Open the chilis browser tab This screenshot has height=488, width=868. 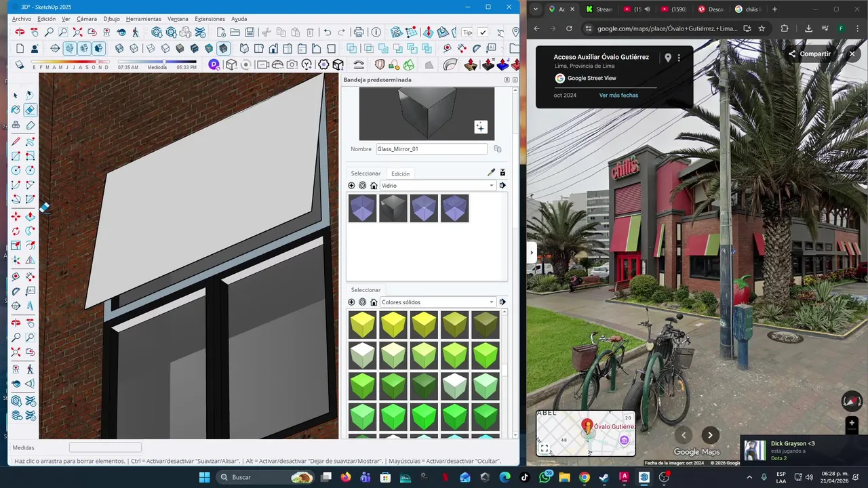pyautogui.click(x=750, y=9)
